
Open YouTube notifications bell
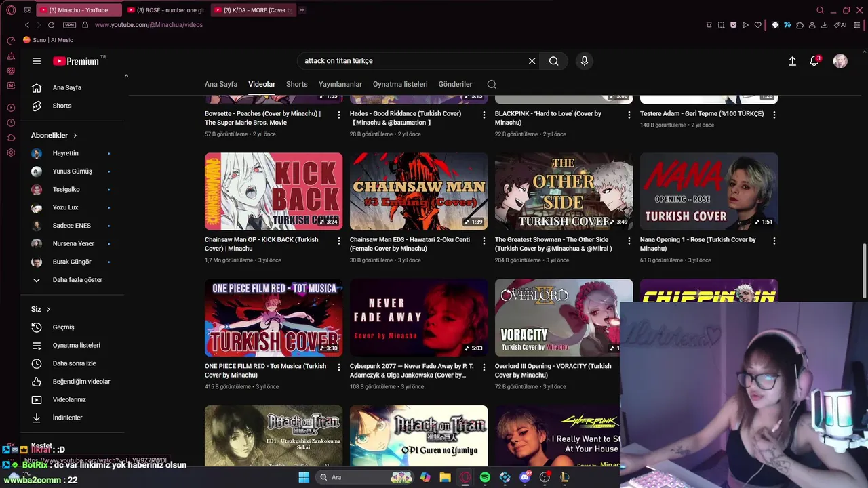[814, 61]
